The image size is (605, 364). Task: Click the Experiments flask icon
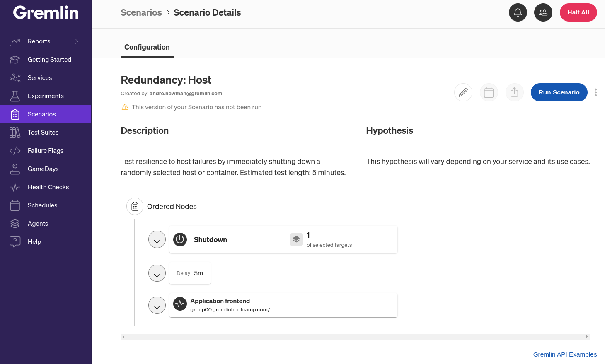pos(15,96)
